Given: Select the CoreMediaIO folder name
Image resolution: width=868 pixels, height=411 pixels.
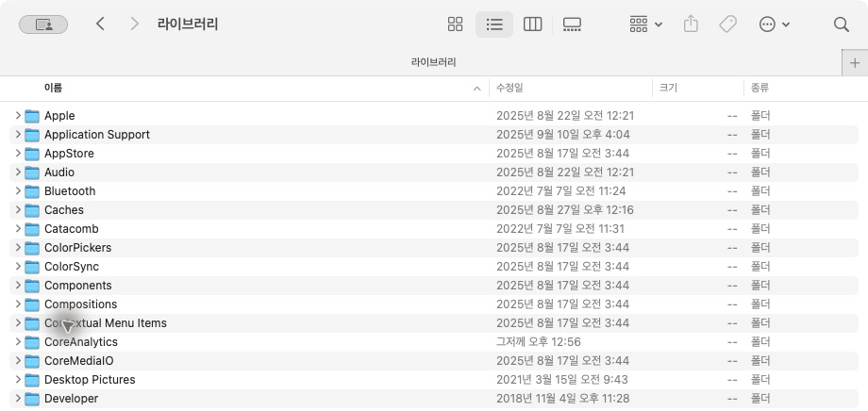Looking at the screenshot, I should point(78,361).
